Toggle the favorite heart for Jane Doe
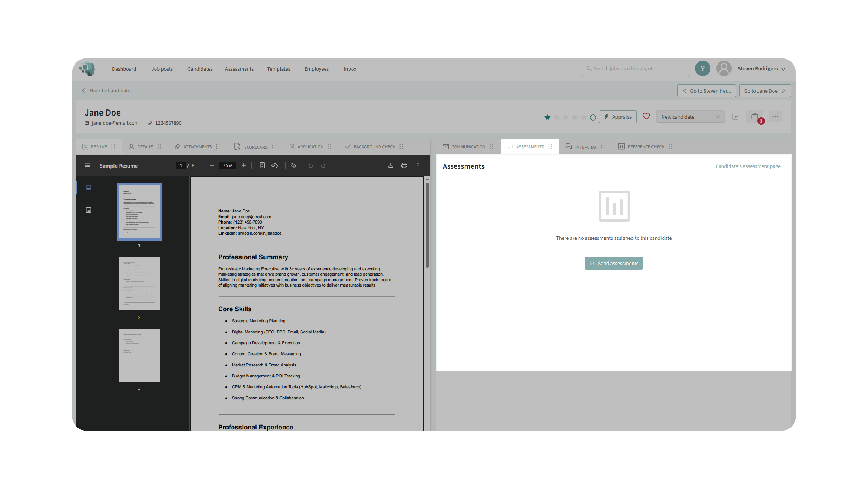868x489 pixels. (646, 116)
